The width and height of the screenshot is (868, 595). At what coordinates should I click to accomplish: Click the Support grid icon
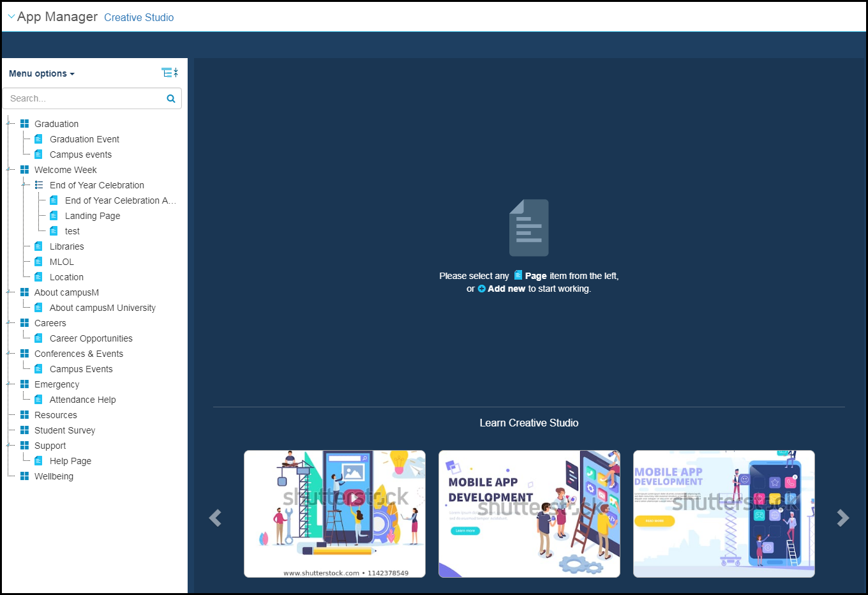coord(24,446)
